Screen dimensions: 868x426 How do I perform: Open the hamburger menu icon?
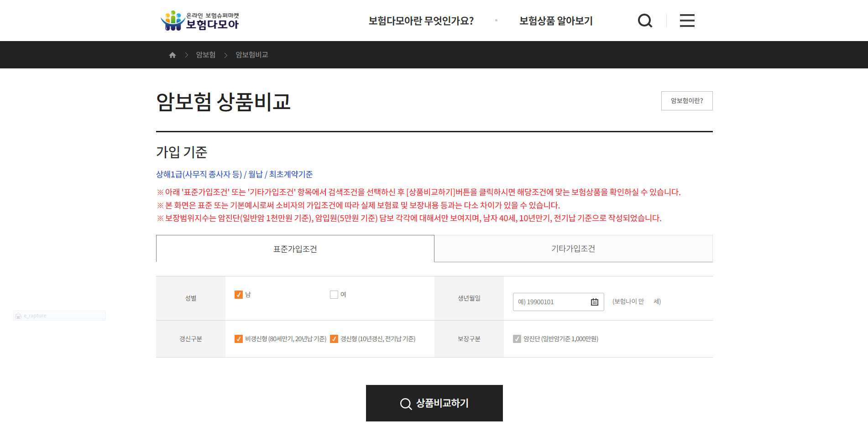click(687, 21)
